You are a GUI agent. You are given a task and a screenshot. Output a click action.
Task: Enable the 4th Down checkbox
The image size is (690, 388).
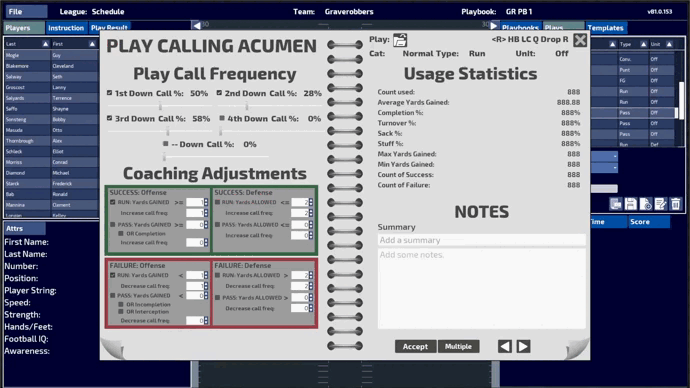(222, 118)
